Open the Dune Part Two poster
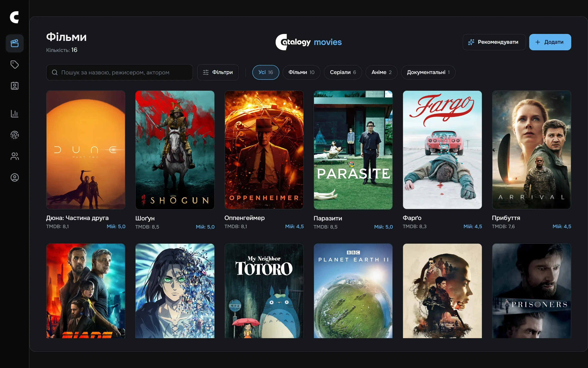This screenshot has height=368, width=588. (86, 150)
